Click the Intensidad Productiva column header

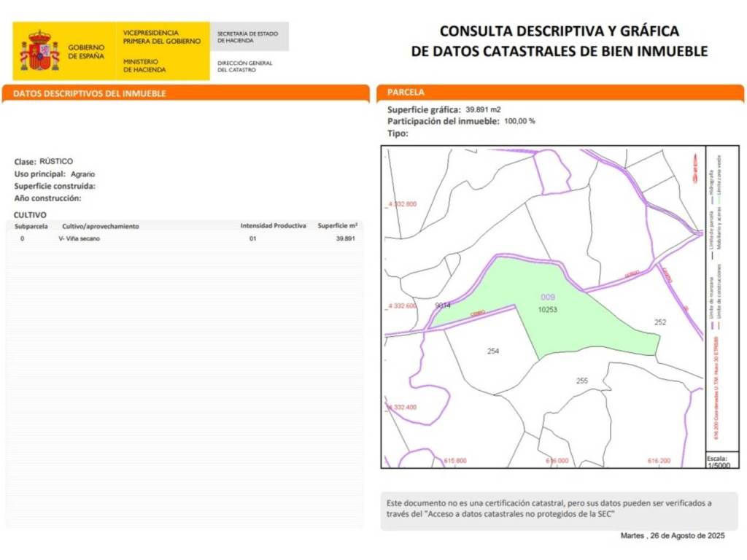[273, 226]
